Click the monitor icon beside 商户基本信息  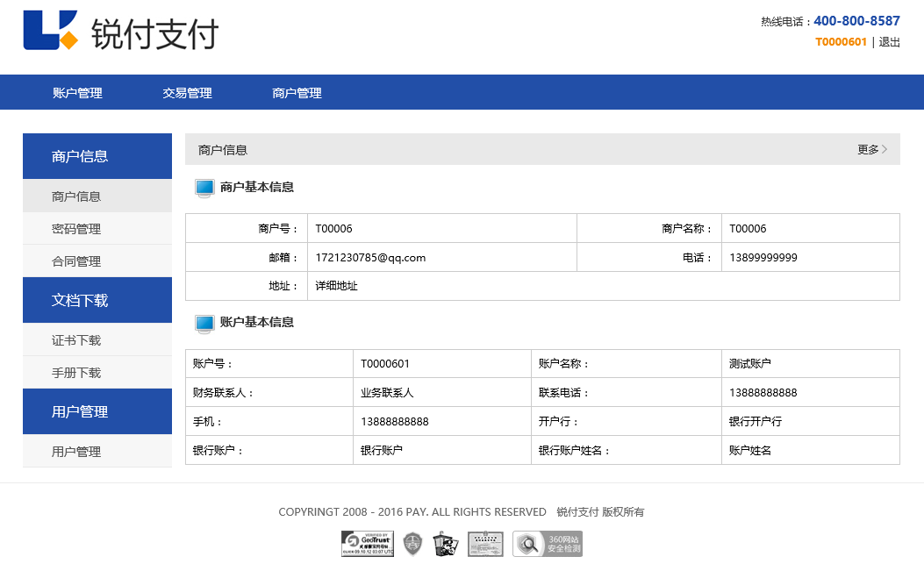coord(204,187)
